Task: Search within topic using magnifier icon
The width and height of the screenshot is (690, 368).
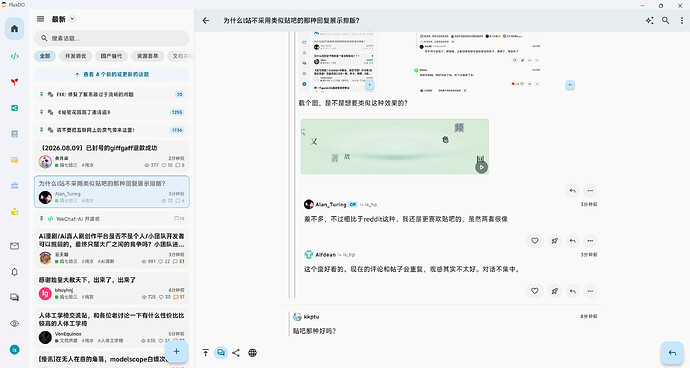Action: coord(665,20)
